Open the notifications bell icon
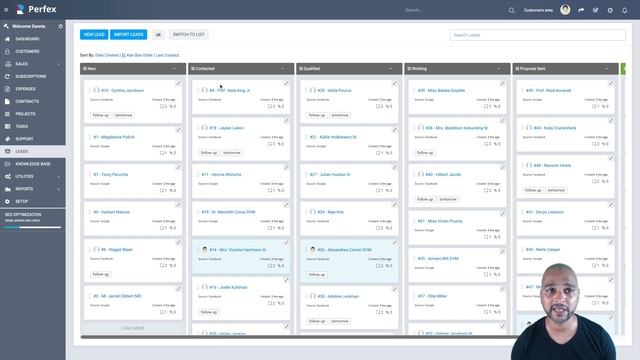The width and height of the screenshot is (640, 360). (x=624, y=10)
